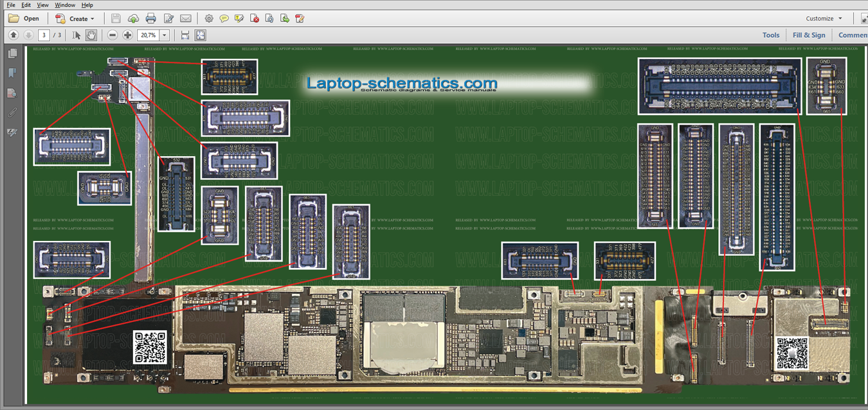Click the edit text and images icon

click(168, 19)
